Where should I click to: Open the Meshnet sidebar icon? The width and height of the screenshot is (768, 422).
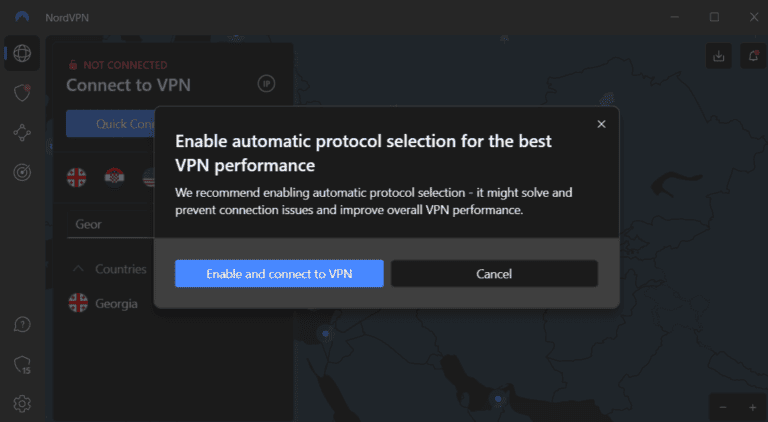click(22, 133)
